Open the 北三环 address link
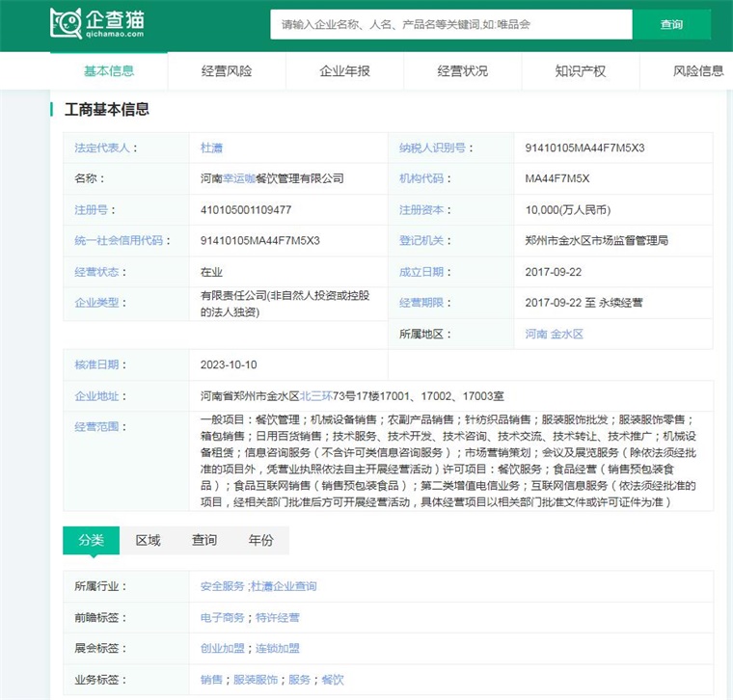The image size is (733, 700). (316, 396)
